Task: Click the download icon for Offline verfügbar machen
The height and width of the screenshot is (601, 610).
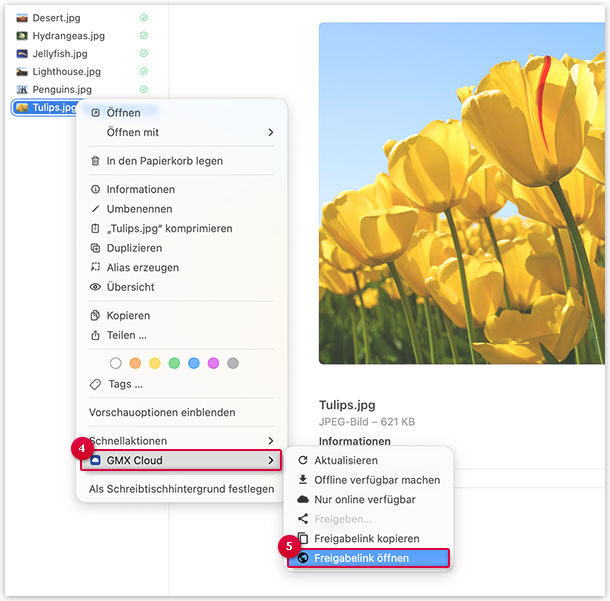Action: tap(303, 480)
